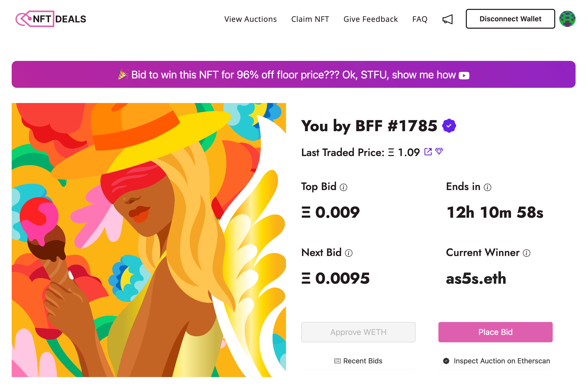Show Recent Bids list
This screenshot has width=588, height=390.
coord(358,361)
